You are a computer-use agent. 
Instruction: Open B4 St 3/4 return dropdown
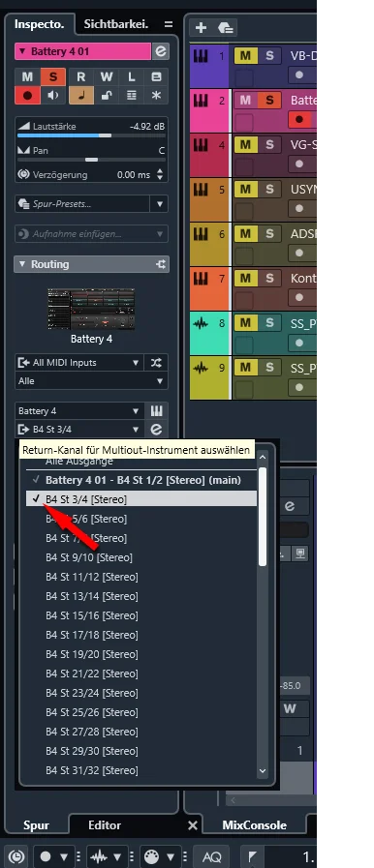pos(78,429)
